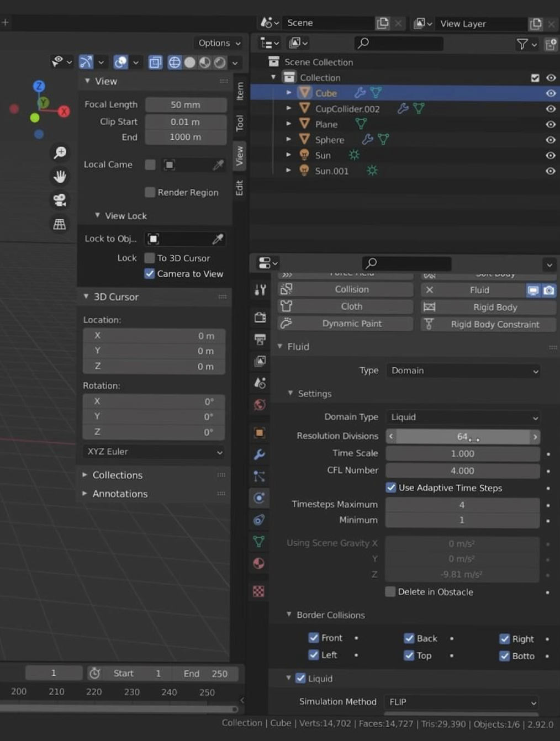Exclude Collection with its checkbox
Screen dimensions: 560x741
tap(535, 78)
